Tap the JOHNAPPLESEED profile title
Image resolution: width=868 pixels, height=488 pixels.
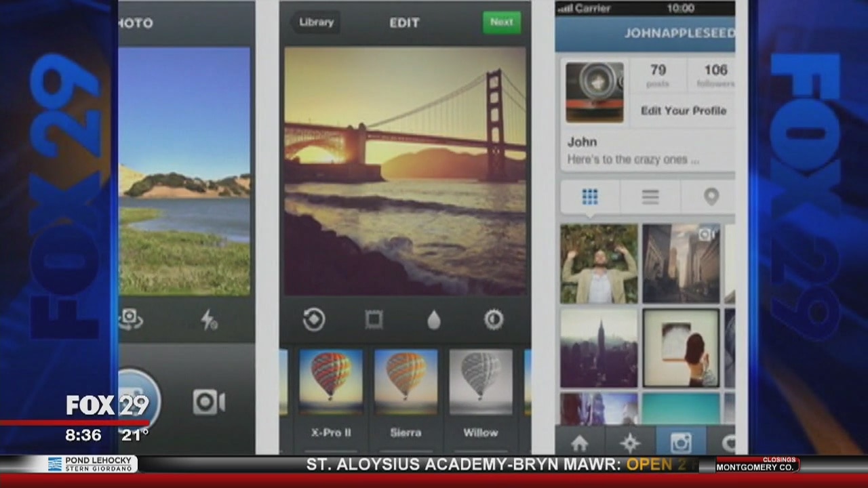pyautogui.click(x=679, y=33)
